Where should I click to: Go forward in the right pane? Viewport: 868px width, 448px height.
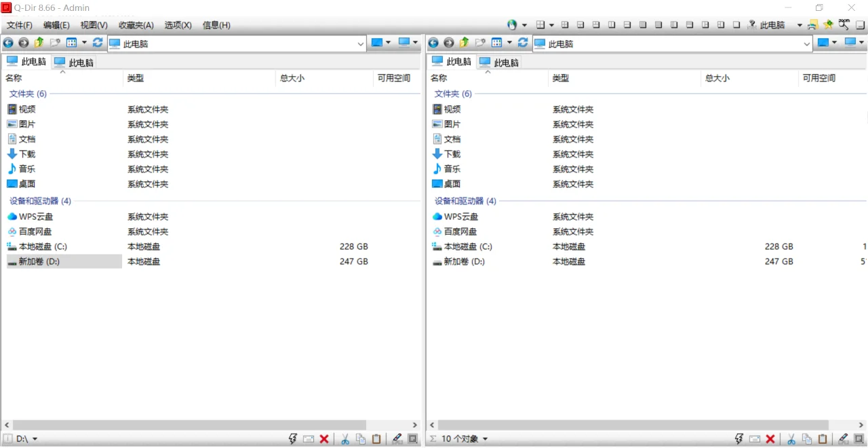449,43
